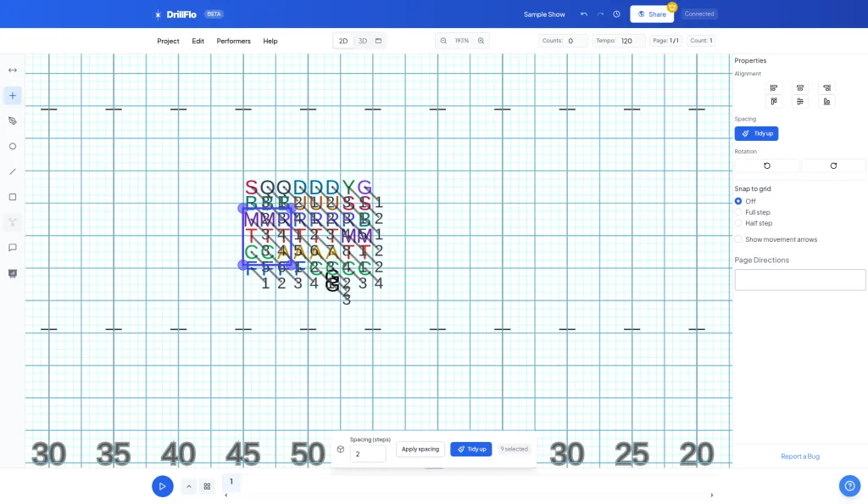This screenshot has width=868, height=504.
Task: Click the cube icon beside Spacing steps
Action: tap(341, 449)
